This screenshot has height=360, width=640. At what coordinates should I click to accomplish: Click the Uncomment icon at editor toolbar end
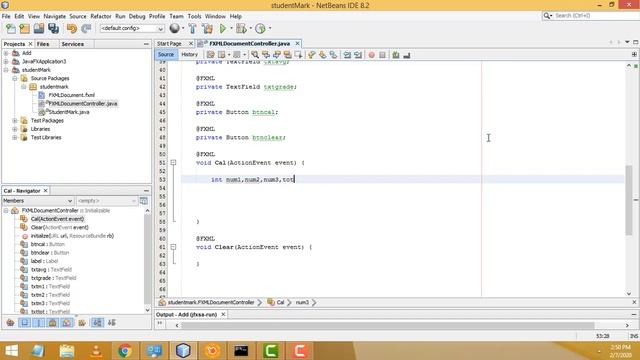tap(407, 55)
